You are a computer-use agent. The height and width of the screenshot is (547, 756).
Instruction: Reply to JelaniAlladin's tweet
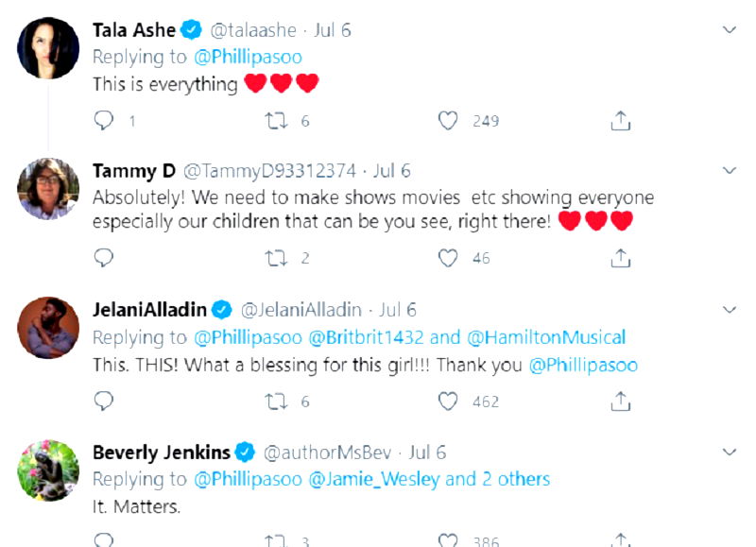[x=105, y=402]
